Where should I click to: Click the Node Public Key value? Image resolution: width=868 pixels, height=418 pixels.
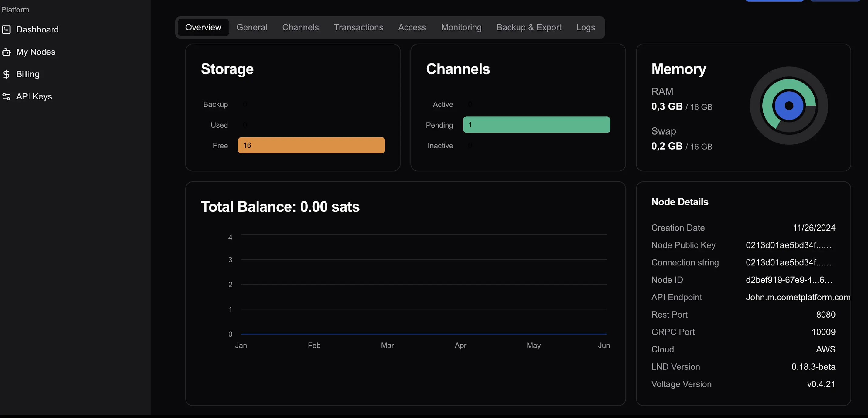click(788, 245)
